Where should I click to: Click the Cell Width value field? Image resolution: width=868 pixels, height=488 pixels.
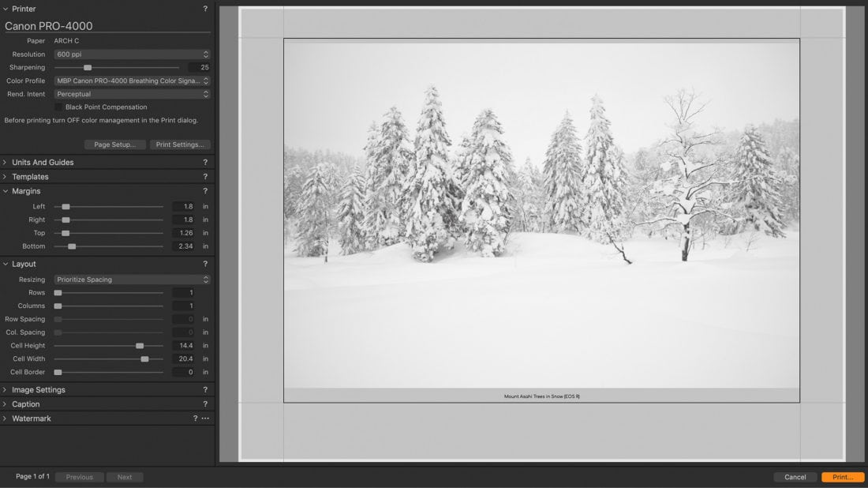[184, 358]
